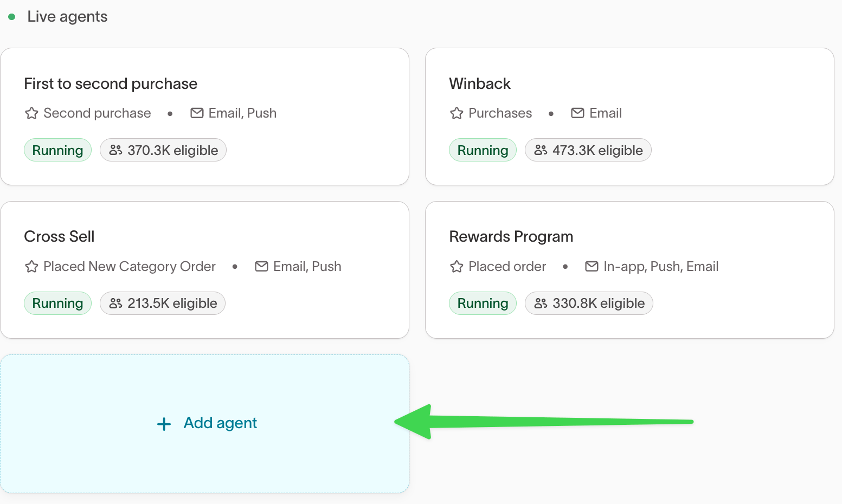Viewport: 842px width, 504px height.
Task: Click the star icon beside Placed order
Action: pyautogui.click(x=457, y=267)
